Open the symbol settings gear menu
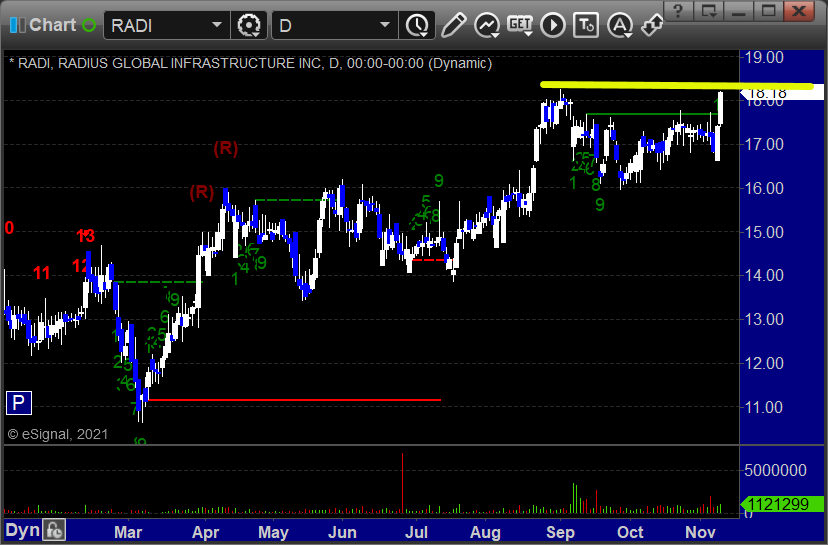The image size is (828, 545). (x=249, y=25)
